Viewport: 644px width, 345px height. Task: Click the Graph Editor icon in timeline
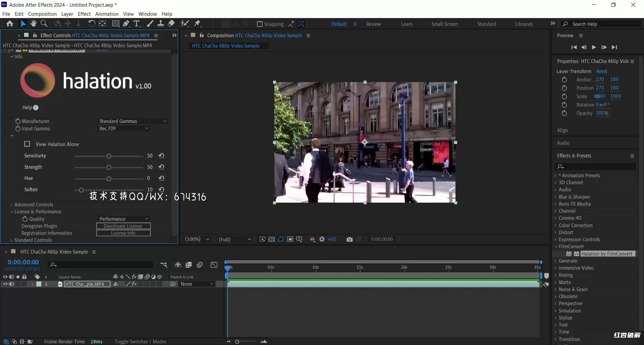point(214,265)
